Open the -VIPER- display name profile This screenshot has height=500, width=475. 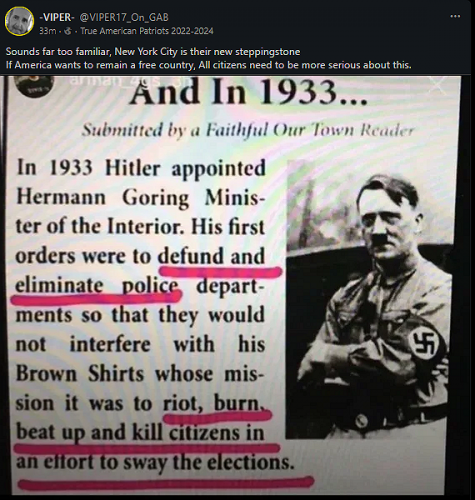(57, 17)
